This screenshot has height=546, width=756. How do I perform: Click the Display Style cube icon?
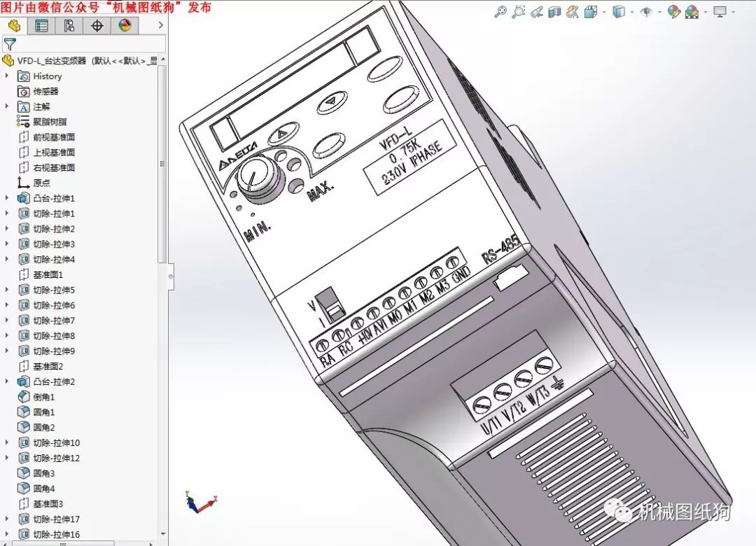[619, 12]
